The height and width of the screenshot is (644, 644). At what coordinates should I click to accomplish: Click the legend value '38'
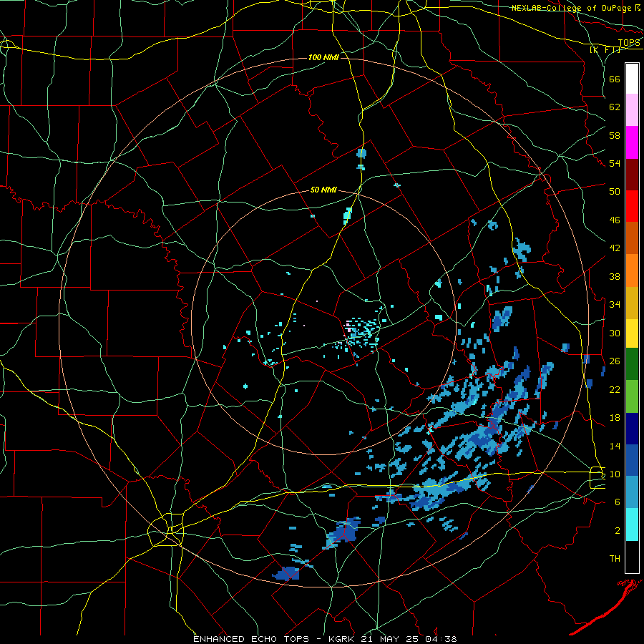pos(615,276)
